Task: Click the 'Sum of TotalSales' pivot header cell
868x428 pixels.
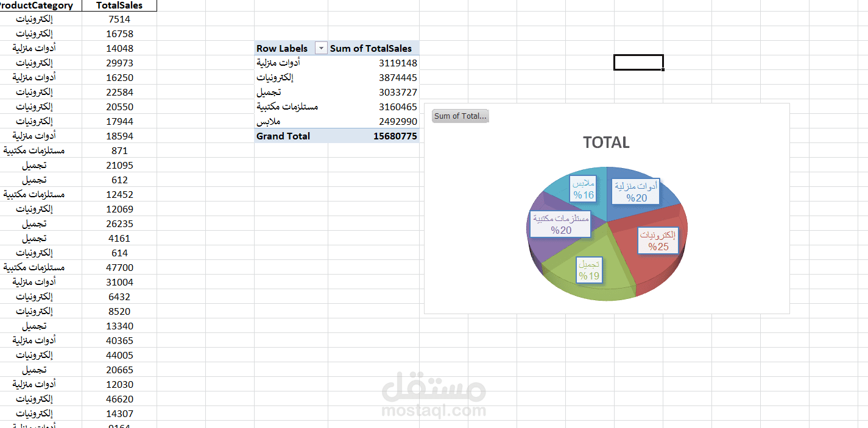Action: point(373,48)
